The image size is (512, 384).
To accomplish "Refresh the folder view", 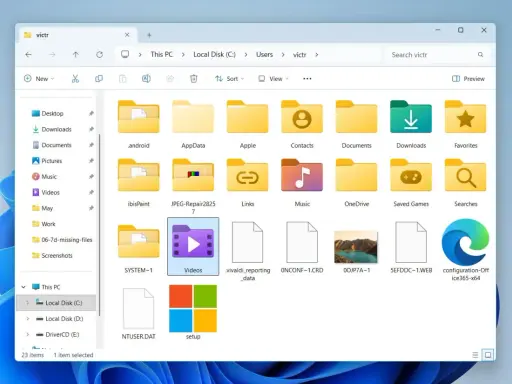I will (99, 54).
